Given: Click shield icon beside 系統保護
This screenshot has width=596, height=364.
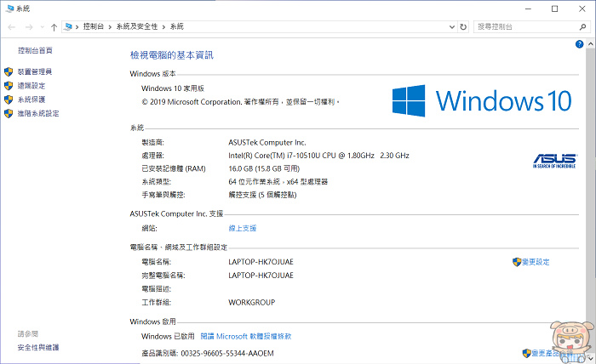Looking at the screenshot, I should pos(9,100).
